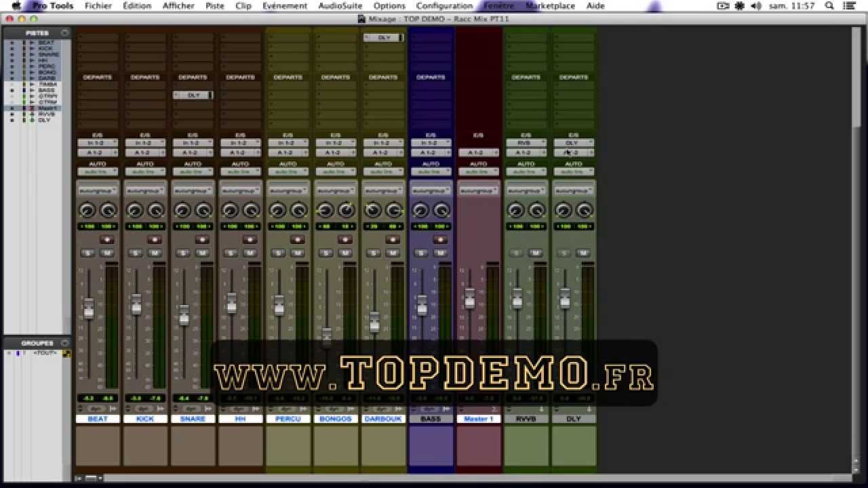This screenshot has height=488, width=868.
Task: Mute the DLY channel
Action: (583, 253)
